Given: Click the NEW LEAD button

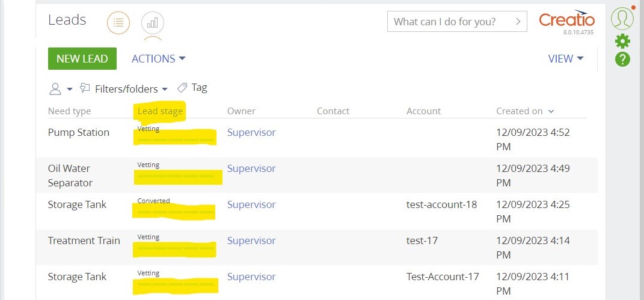Looking at the screenshot, I should coord(82,59).
